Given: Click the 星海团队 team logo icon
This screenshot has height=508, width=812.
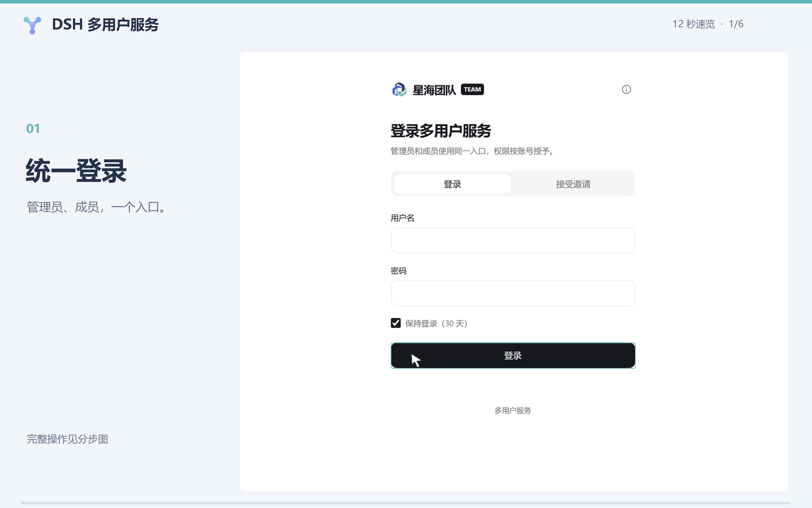Looking at the screenshot, I should click(399, 90).
